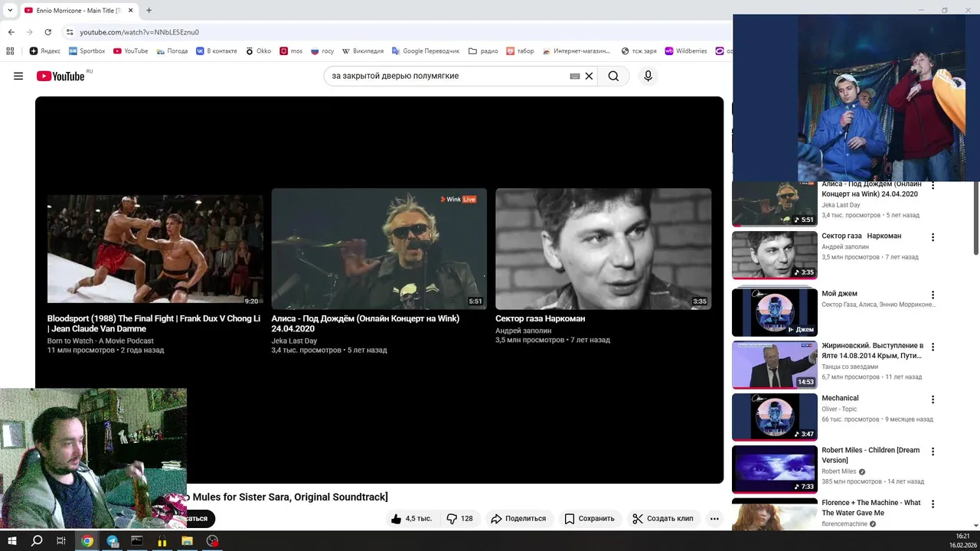Open options menu for Сектор газа Наркоман sidebar video
Image resolution: width=980 pixels, height=551 pixels.
(933, 237)
